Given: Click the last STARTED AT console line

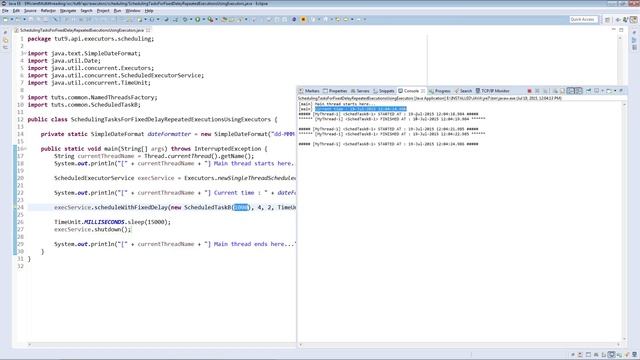Looking at the screenshot, I should click(388, 144).
